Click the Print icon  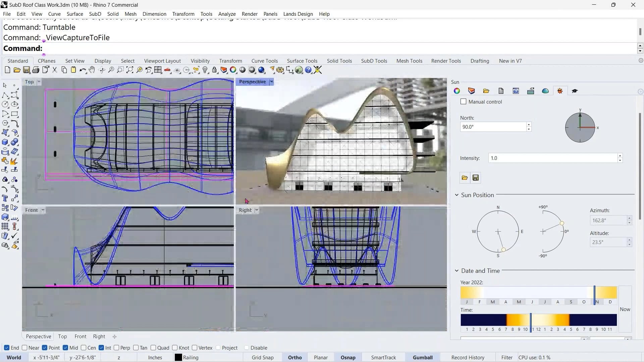(36, 70)
